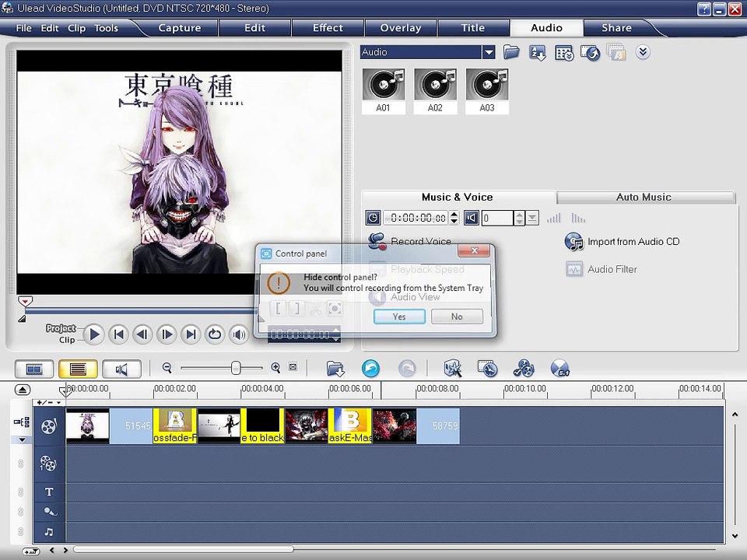Click Insert Media Files icon
Viewport: 747px width, 560px height.
pos(335,369)
